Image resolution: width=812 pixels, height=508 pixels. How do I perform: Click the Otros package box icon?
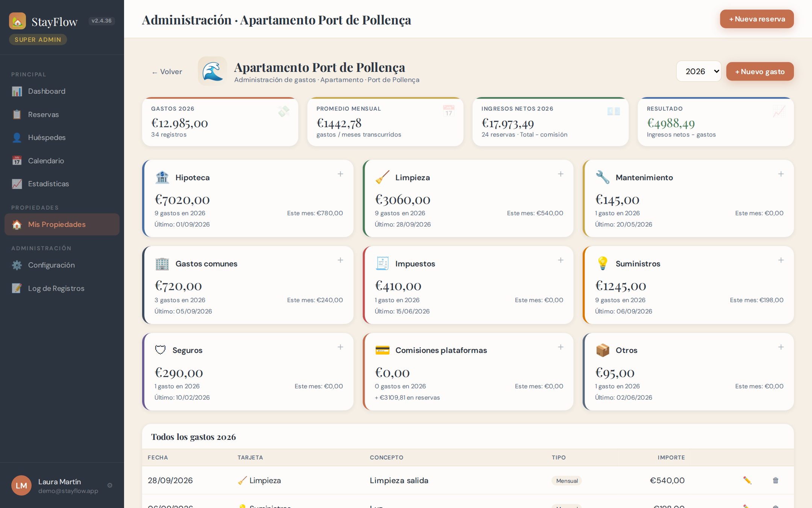pyautogui.click(x=603, y=350)
